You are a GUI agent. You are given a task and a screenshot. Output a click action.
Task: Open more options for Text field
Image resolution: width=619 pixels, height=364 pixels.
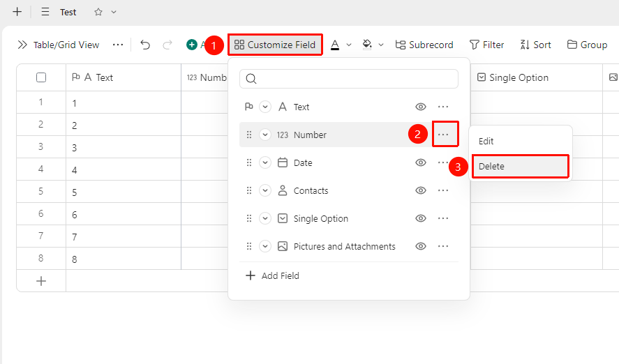[x=443, y=107]
